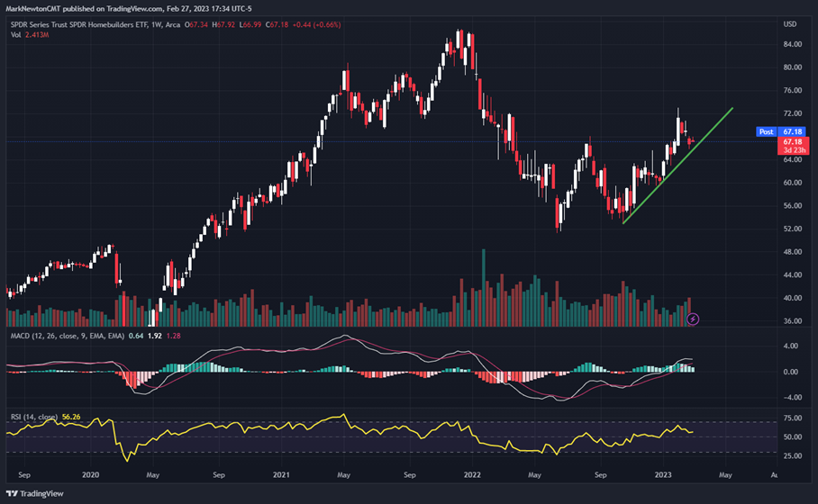Click the close value C67.18
This screenshot has height=504, width=818.
277,24
